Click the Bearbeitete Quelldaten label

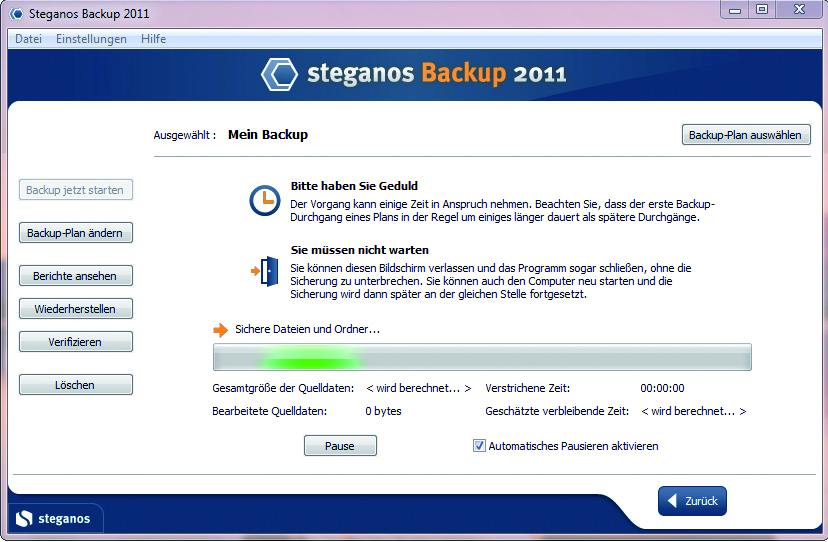[x=269, y=411]
